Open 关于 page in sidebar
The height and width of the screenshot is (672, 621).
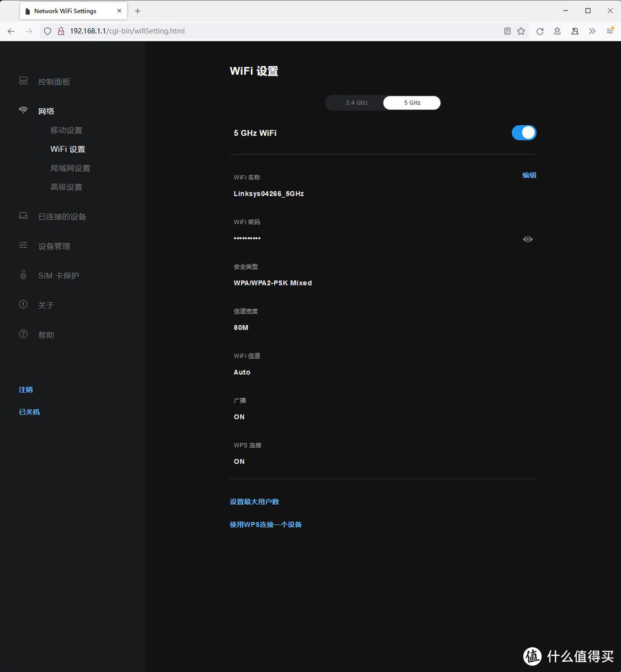pos(46,305)
